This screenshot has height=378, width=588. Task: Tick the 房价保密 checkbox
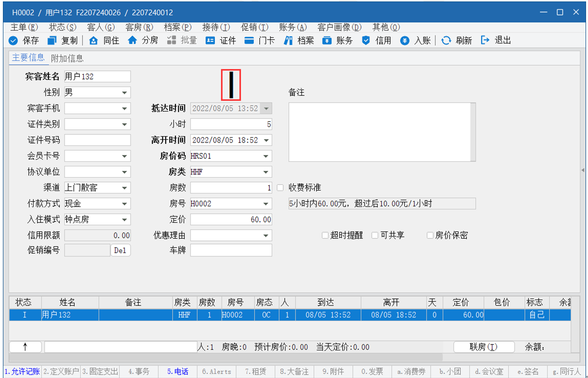pyautogui.click(x=430, y=236)
